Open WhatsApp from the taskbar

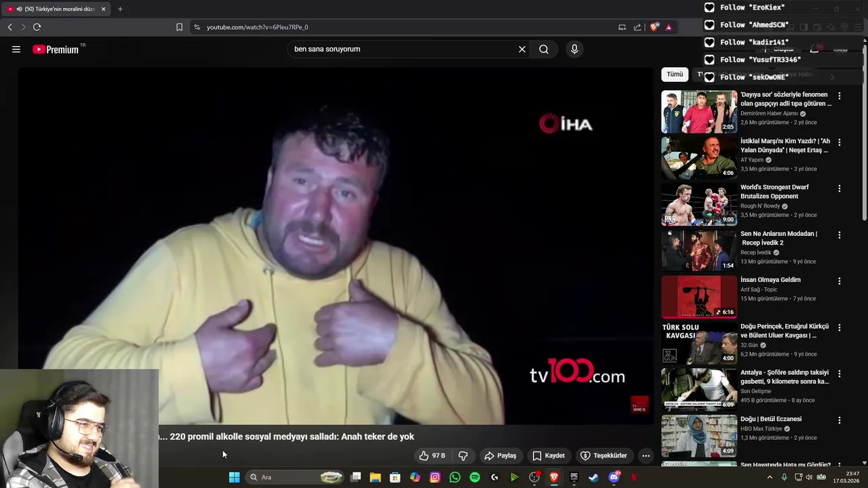[x=454, y=477]
